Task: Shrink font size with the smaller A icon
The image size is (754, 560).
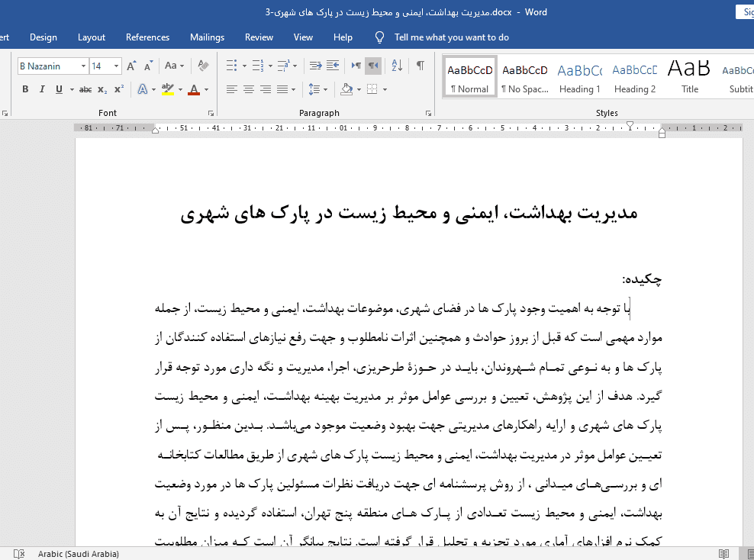Action: (148, 66)
